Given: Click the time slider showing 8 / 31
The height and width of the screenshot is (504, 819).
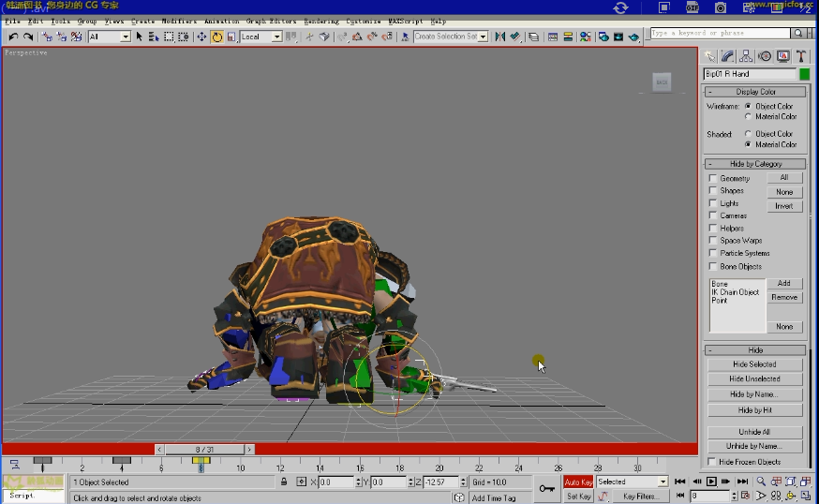Looking at the screenshot, I should (x=204, y=449).
